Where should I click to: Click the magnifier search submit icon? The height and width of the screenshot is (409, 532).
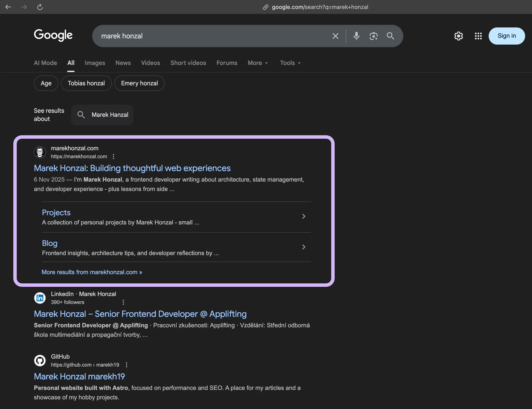[x=390, y=36]
